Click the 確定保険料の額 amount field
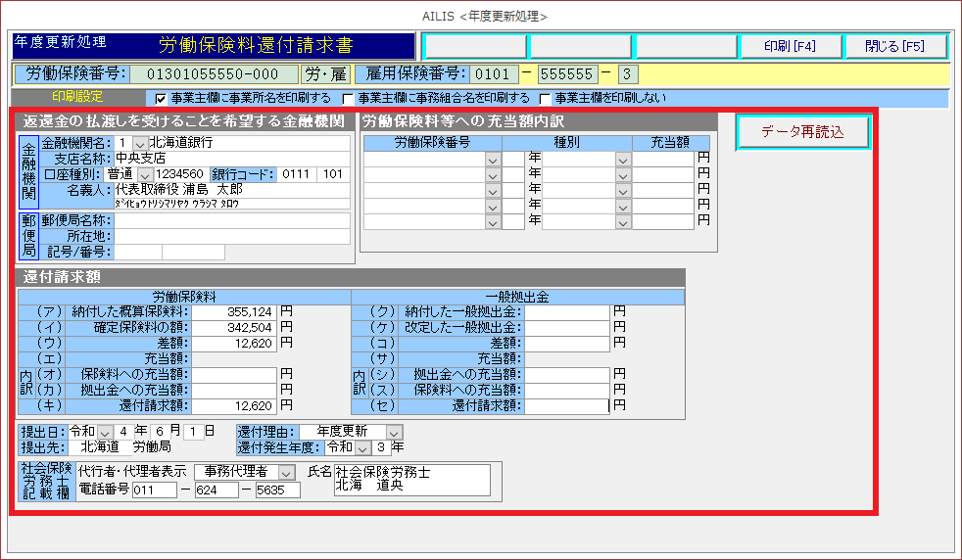Screen dimensions: 962x560 tap(235, 328)
